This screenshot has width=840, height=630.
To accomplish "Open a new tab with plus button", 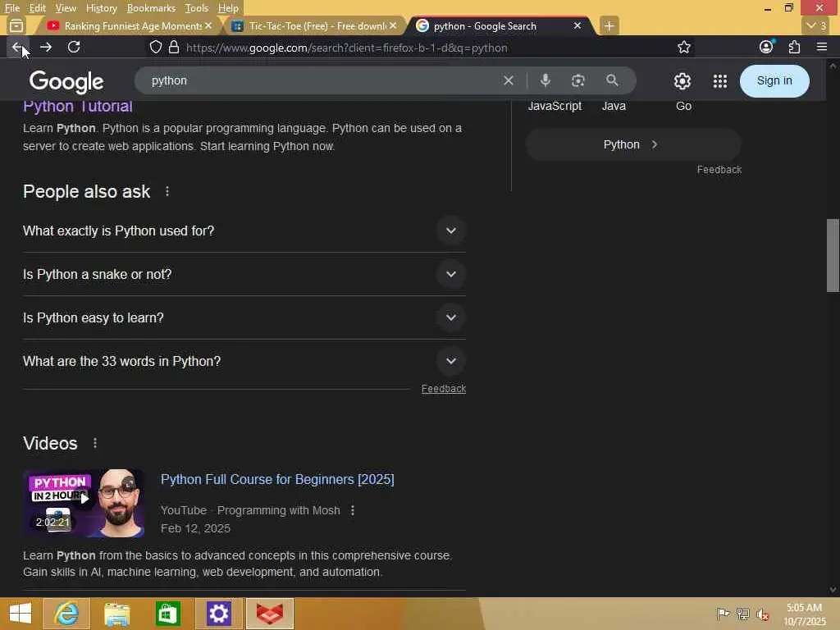I will 609,25.
